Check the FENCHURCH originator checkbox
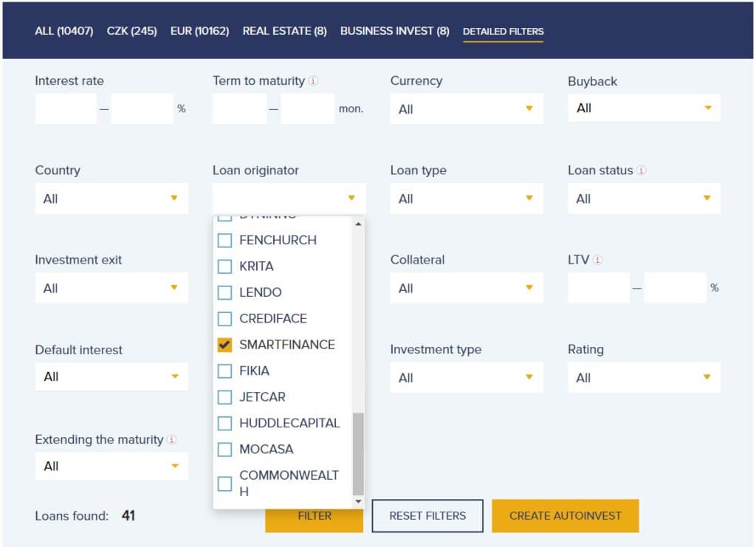Screen dimensions: 756x547 [x=225, y=241]
